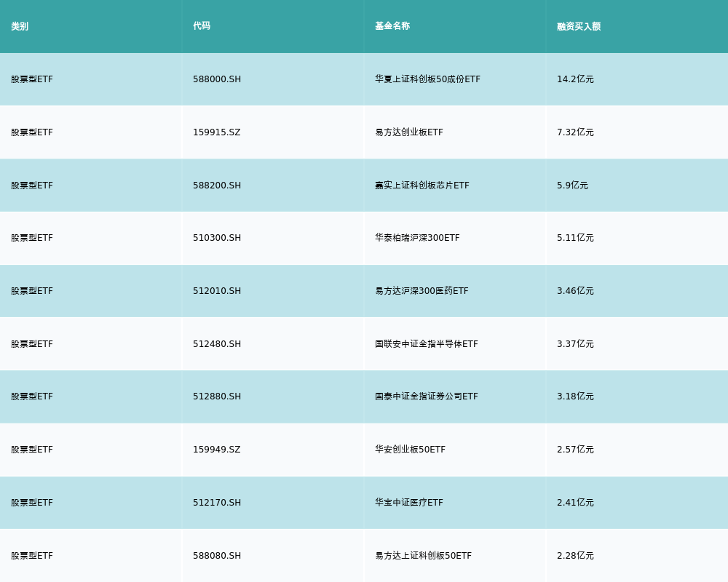Click 股票型ETF in the 159949.SZ row
Image resolution: width=728 pixels, height=582 pixels.
pyautogui.click(x=32, y=450)
